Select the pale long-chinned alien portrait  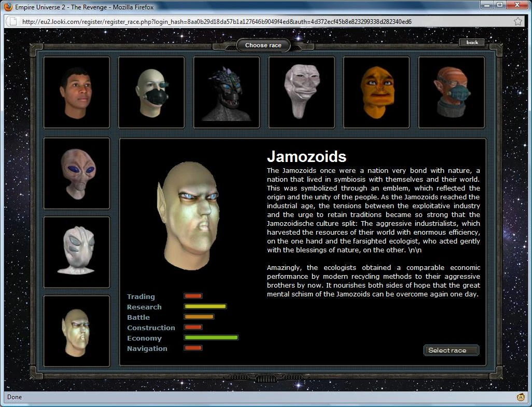coord(302,92)
